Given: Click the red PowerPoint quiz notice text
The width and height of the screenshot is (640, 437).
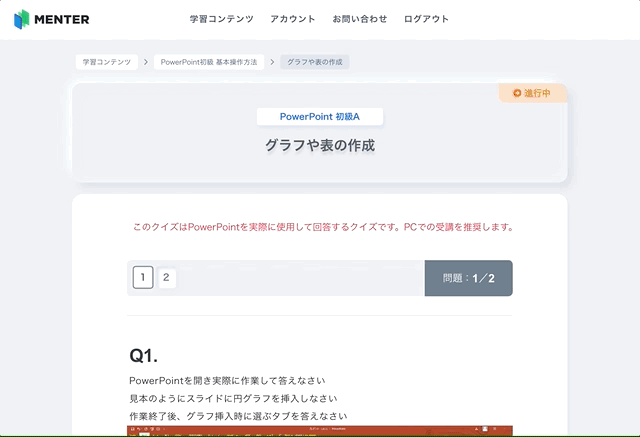Looking at the screenshot, I should click(x=323, y=227).
